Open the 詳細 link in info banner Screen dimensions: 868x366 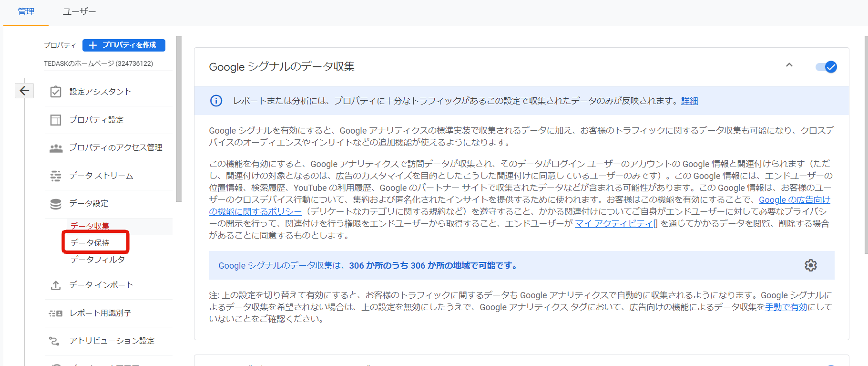click(x=689, y=101)
